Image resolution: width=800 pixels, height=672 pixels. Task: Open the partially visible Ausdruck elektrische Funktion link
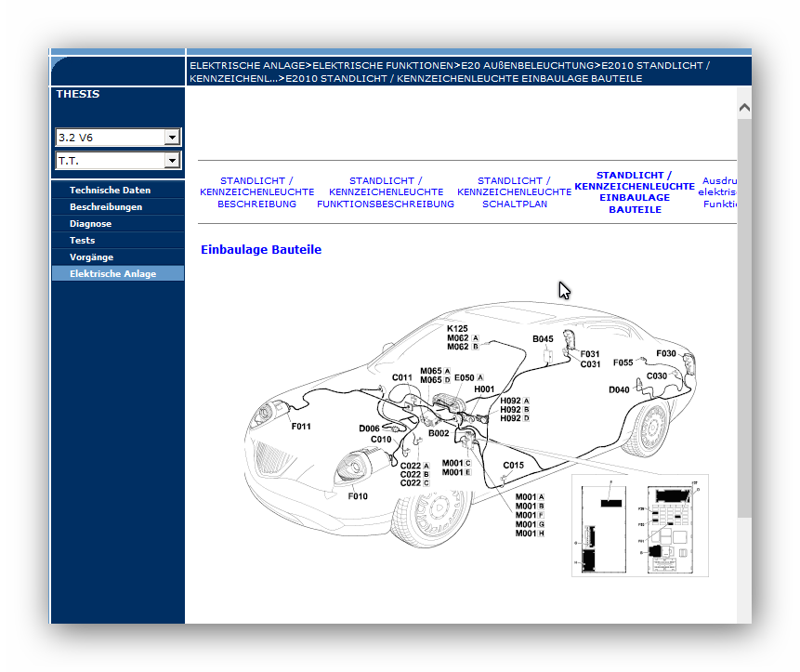click(718, 192)
